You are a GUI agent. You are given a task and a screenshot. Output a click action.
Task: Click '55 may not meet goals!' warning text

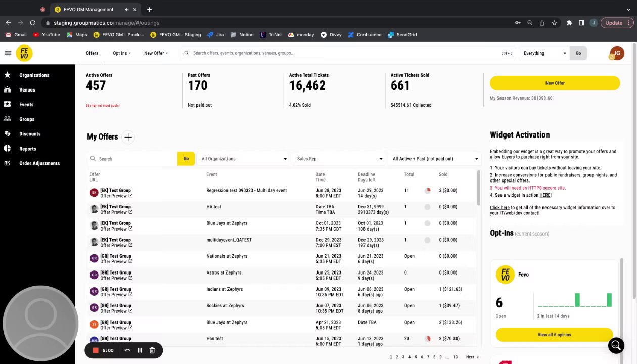tap(103, 105)
